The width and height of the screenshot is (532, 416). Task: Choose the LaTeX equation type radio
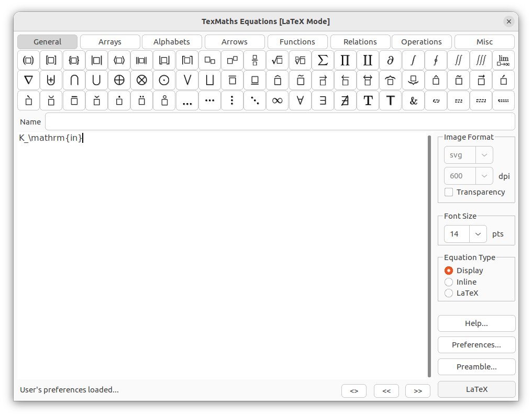click(x=449, y=293)
